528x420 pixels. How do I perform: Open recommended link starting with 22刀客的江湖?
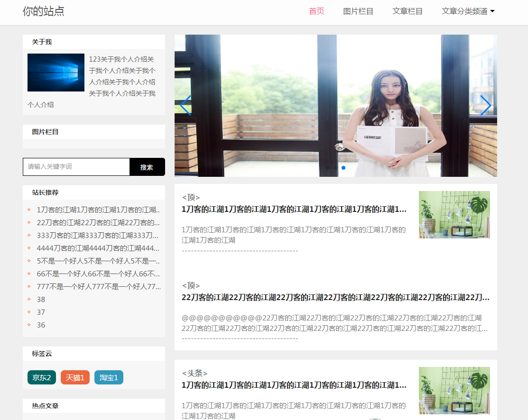98,222
